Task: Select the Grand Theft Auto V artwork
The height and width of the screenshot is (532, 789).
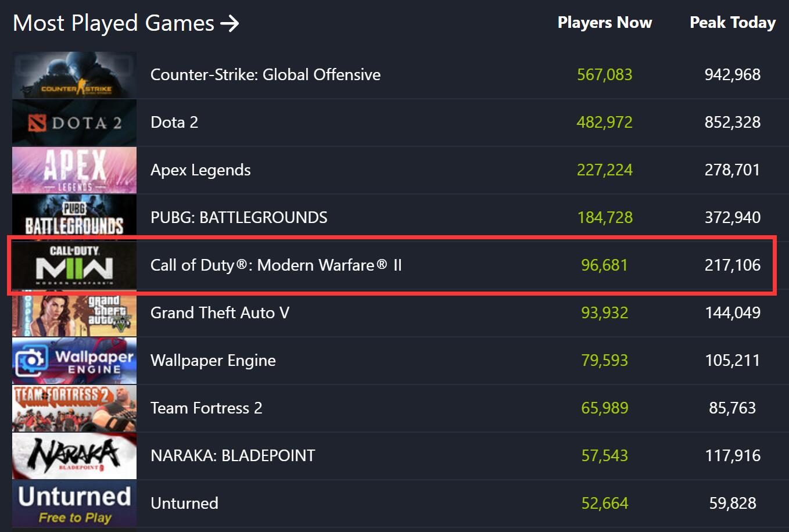Action: 74,313
